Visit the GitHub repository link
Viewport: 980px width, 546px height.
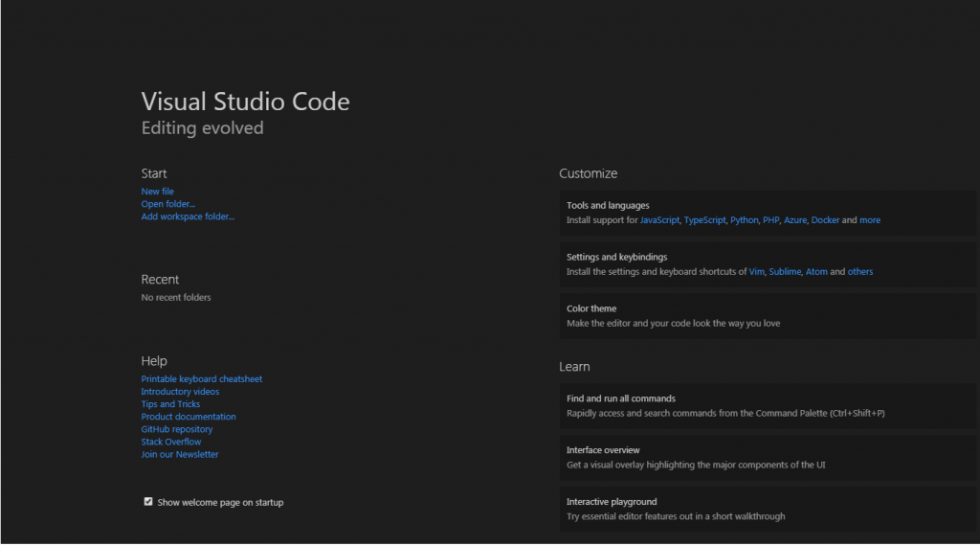(177, 429)
